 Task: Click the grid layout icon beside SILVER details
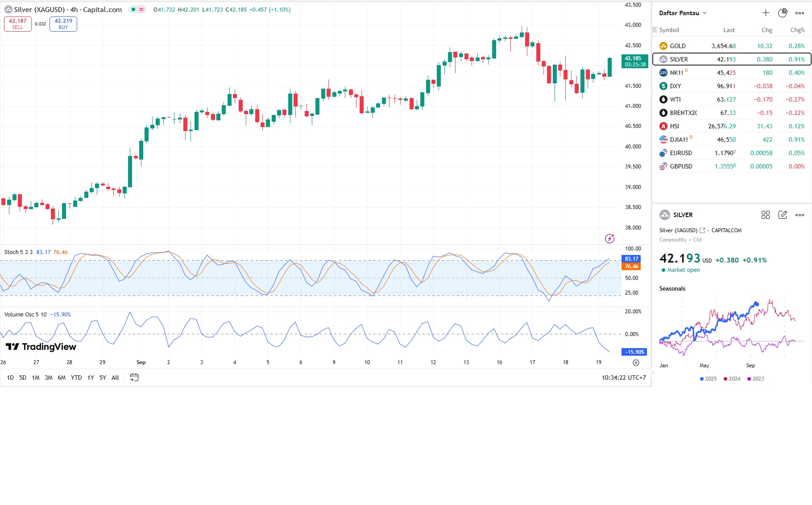[766, 215]
